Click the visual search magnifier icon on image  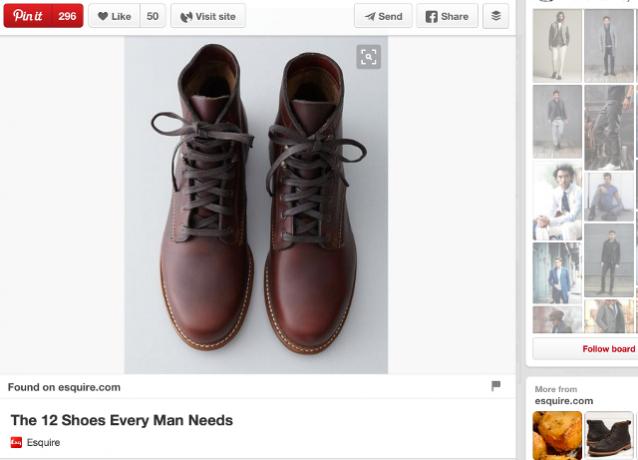(x=369, y=57)
